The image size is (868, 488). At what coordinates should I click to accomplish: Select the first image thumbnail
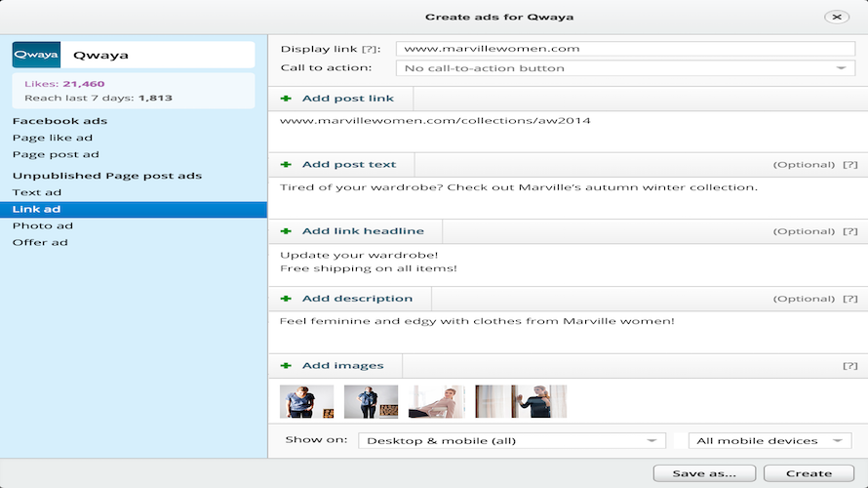tap(306, 401)
